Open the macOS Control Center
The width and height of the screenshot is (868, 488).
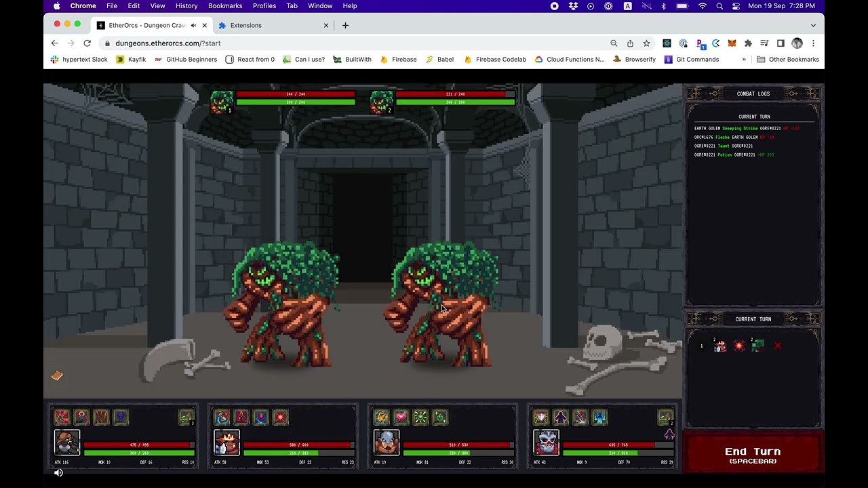click(736, 6)
